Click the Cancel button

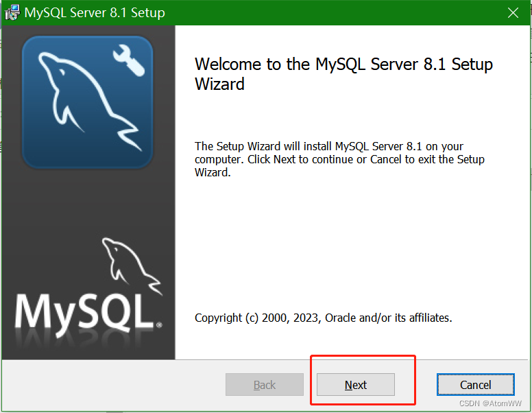(x=475, y=384)
